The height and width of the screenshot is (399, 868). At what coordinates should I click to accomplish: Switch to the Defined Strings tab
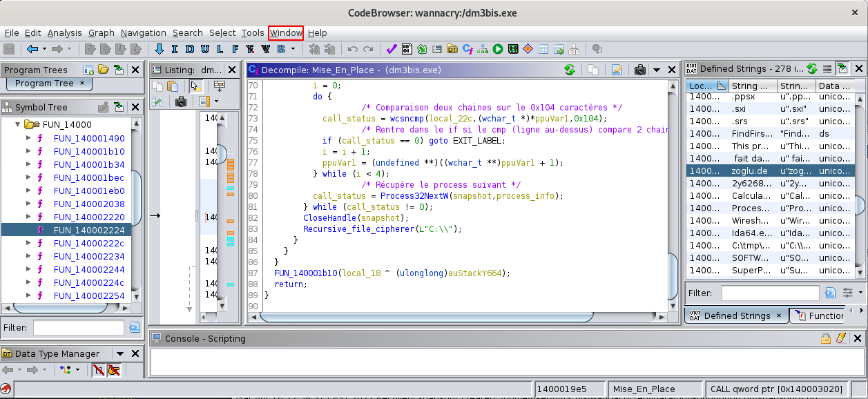(736, 315)
